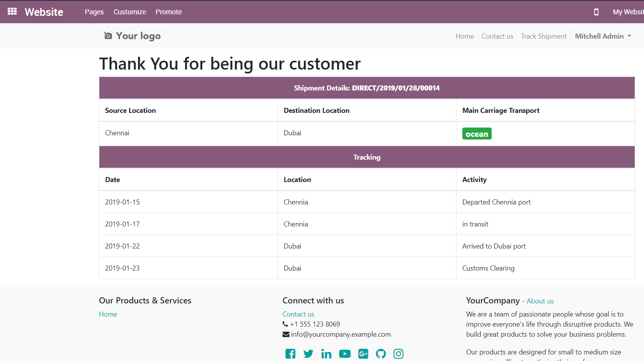644x361 pixels.
Task: Open the GitHub footer icon
Action: [381, 354]
